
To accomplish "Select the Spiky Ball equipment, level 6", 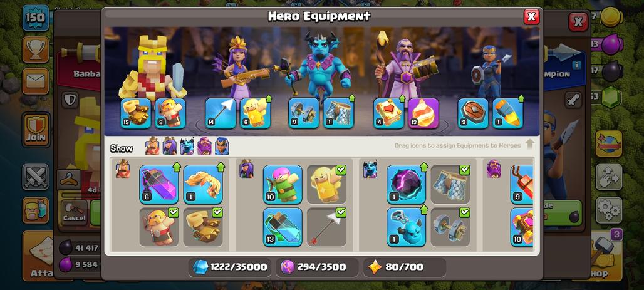I will 159,184.
